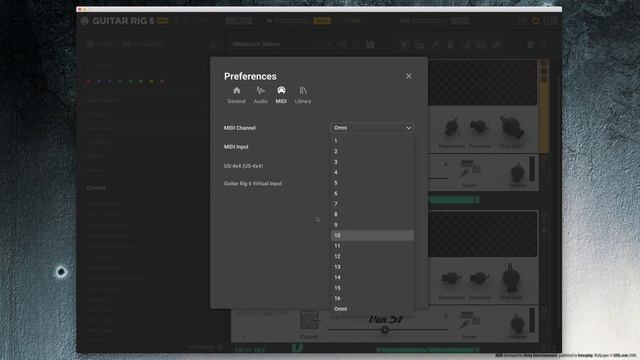
Task: Select MIDI channel 3 option
Action: (372, 162)
